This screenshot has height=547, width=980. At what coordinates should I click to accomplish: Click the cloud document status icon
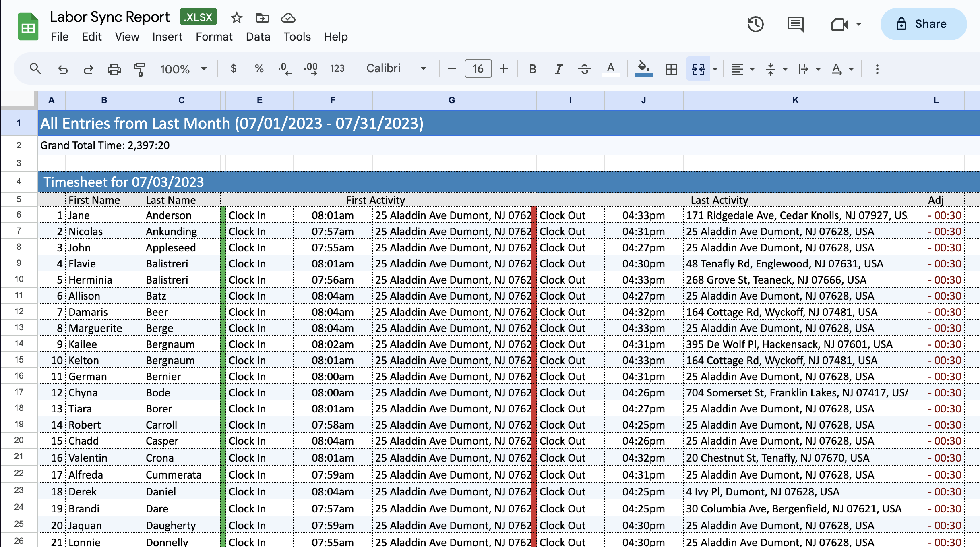coord(288,18)
